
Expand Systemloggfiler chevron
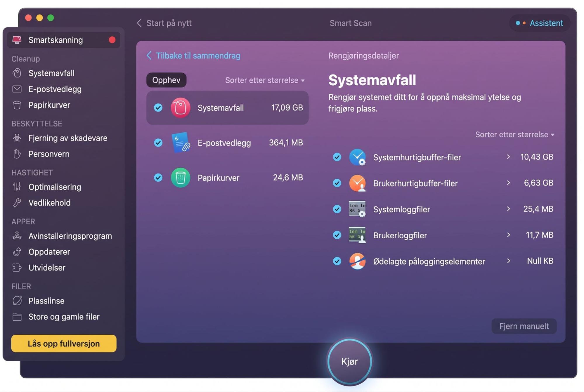pos(509,209)
